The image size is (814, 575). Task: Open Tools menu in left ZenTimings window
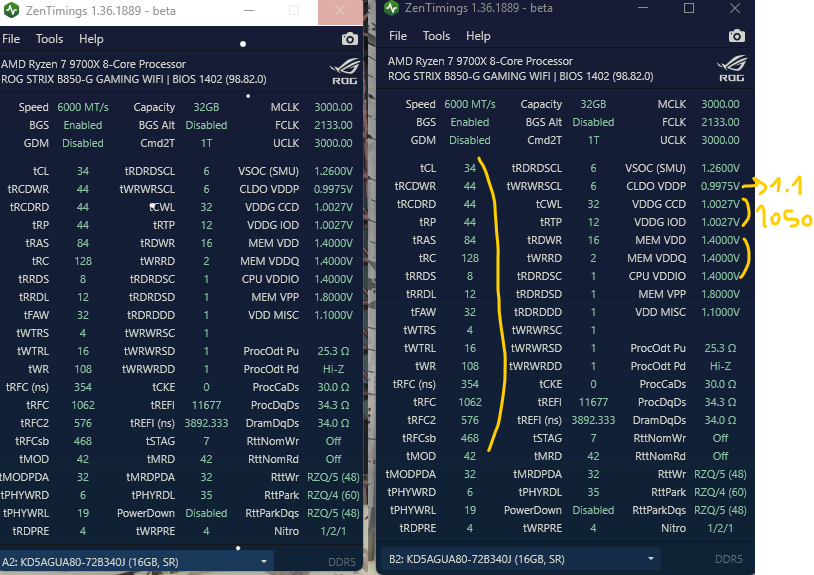pyautogui.click(x=49, y=39)
